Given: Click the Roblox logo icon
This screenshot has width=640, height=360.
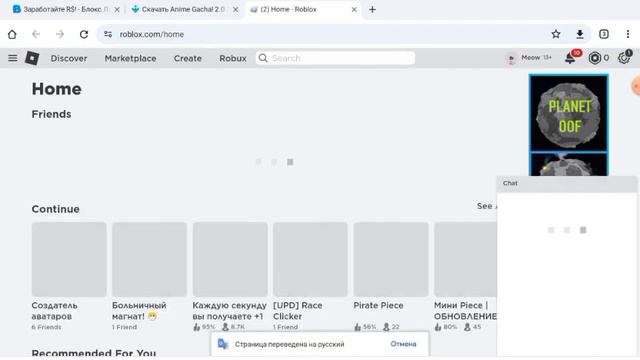Looking at the screenshot, I should pos(32,58).
